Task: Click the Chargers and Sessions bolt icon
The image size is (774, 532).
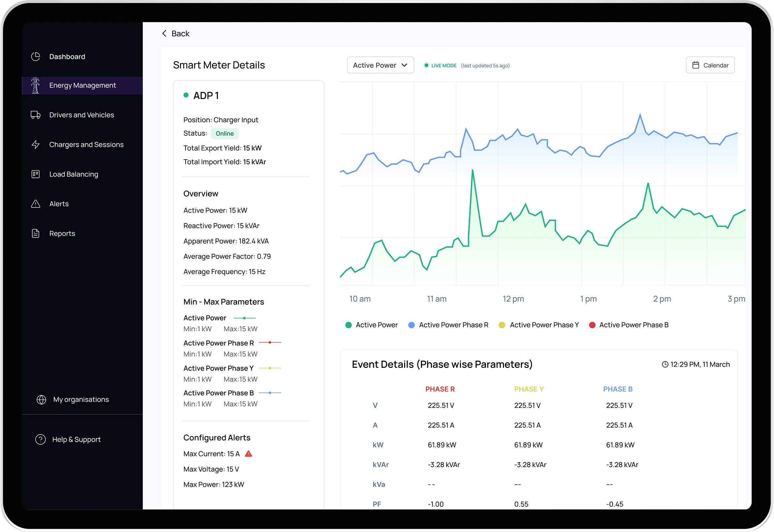Action: click(x=36, y=145)
